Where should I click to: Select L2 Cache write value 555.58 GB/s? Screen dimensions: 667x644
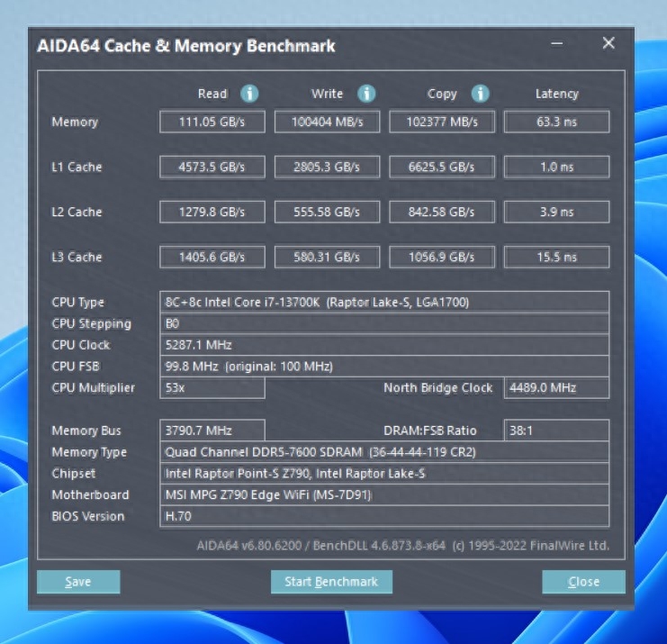(x=327, y=212)
